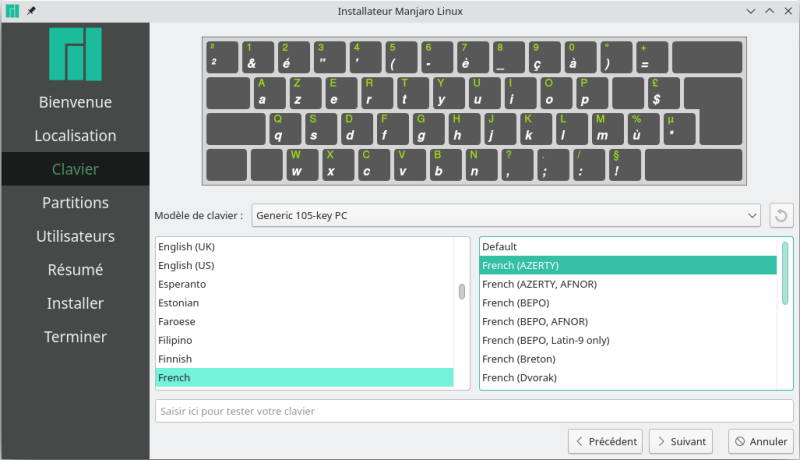
Task: Go to the Localisation step
Action: coord(76,136)
